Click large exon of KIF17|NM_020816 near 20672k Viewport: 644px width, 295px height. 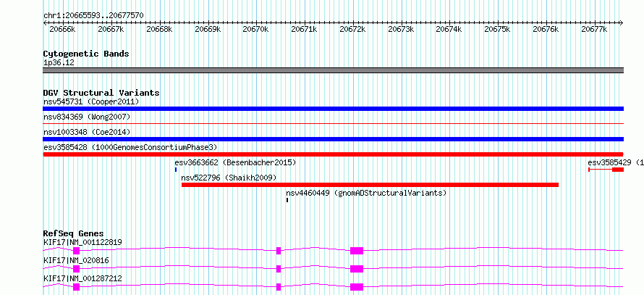pos(357,269)
